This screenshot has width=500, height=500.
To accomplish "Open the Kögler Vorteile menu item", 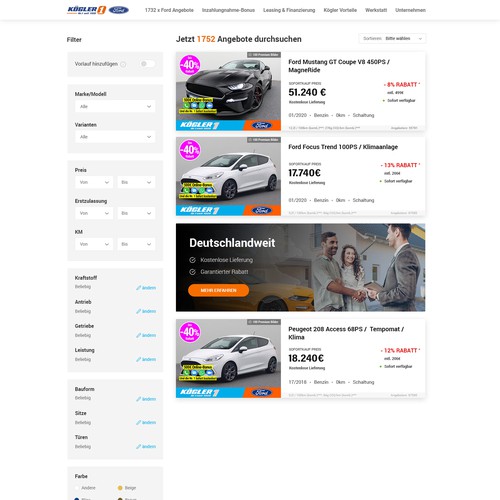I will [x=340, y=10].
